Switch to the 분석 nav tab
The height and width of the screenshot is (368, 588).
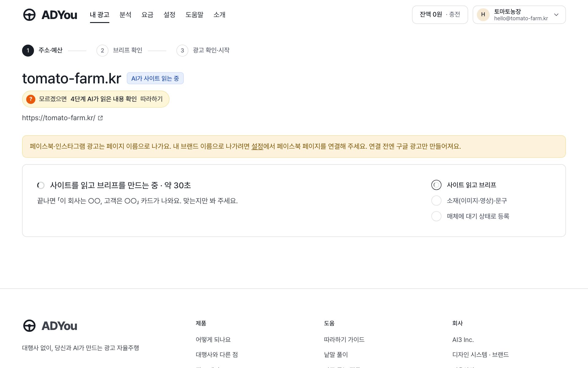[125, 15]
